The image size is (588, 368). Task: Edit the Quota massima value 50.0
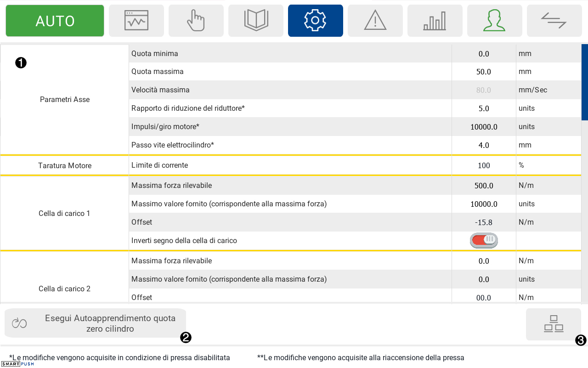[484, 72]
